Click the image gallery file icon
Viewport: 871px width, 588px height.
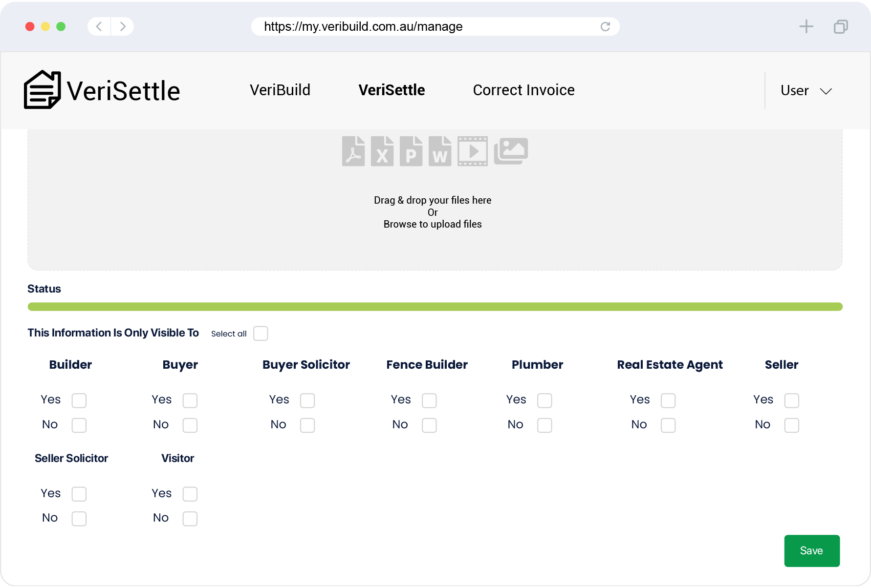coord(511,151)
